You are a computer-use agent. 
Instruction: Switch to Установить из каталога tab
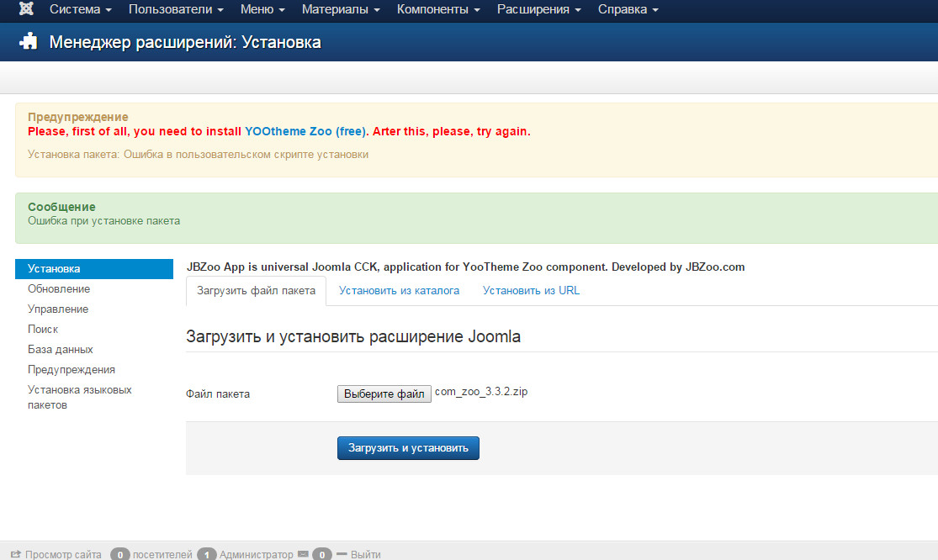click(x=399, y=291)
